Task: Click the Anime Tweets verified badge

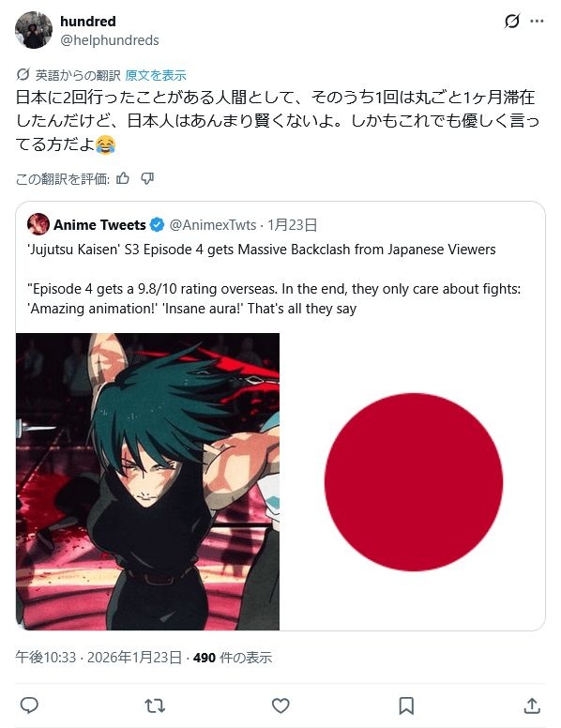Action: click(x=158, y=225)
